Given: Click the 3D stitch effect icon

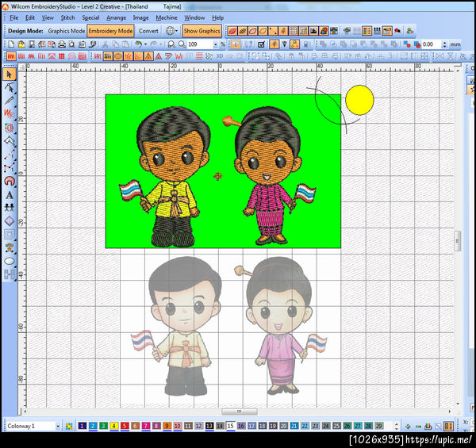Looking at the screenshot, I should [219, 56].
